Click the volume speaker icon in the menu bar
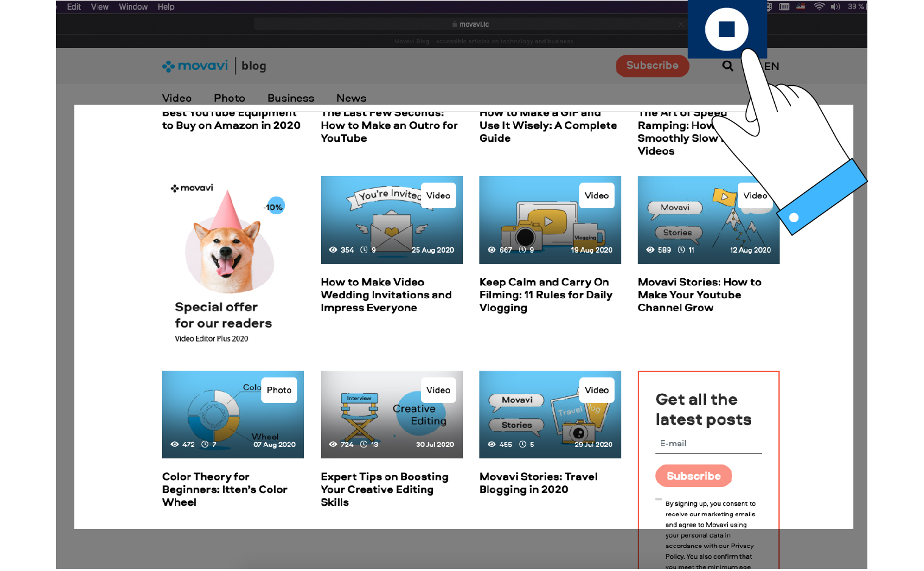Image resolution: width=924 pixels, height=571 pixels. 835,7
